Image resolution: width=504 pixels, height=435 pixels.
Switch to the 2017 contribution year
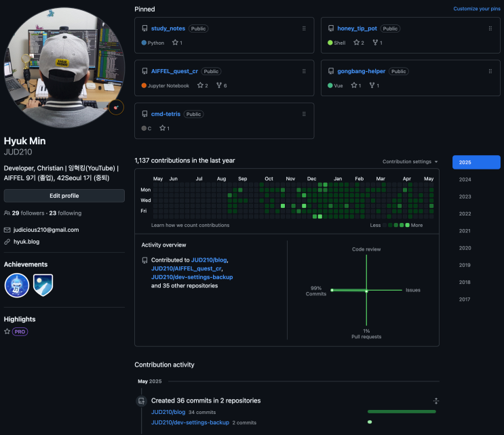[465, 299]
